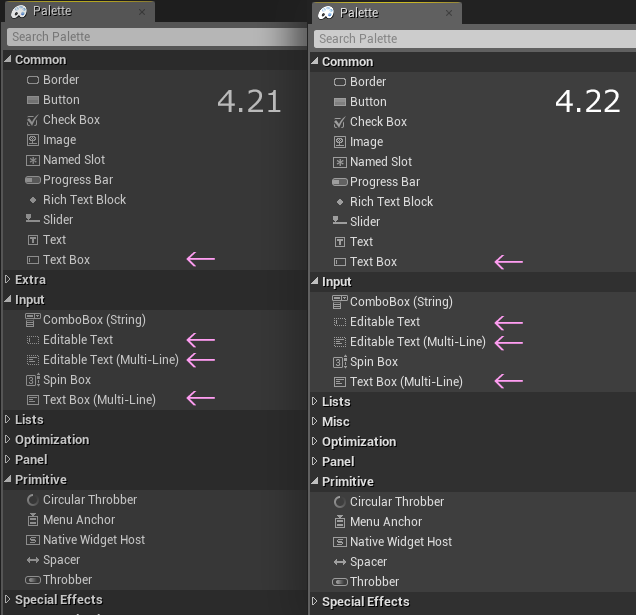The image size is (636, 615).
Task: Click the Circular Throbber icon in the 4.21 palette
Action: [x=33, y=500]
